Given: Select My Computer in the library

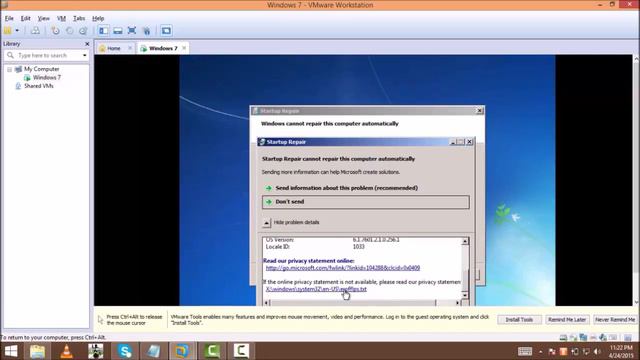Looking at the screenshot, I should tap(41, 69).
